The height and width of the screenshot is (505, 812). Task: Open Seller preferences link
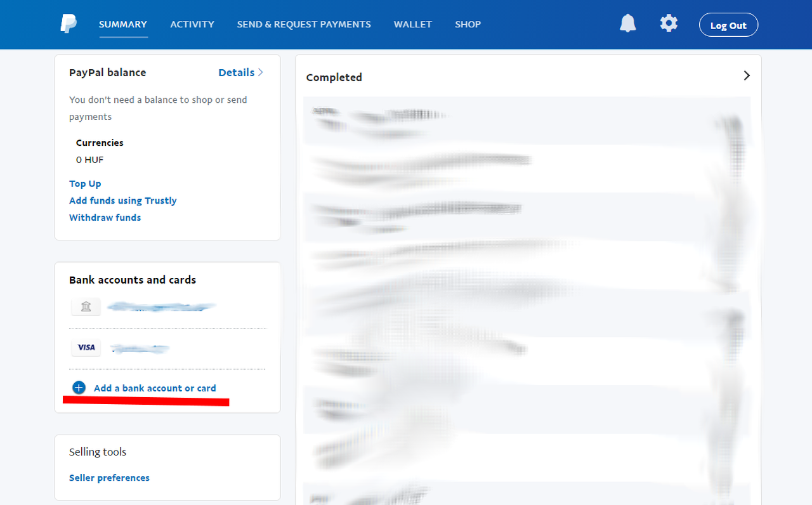tap(109, 478)
